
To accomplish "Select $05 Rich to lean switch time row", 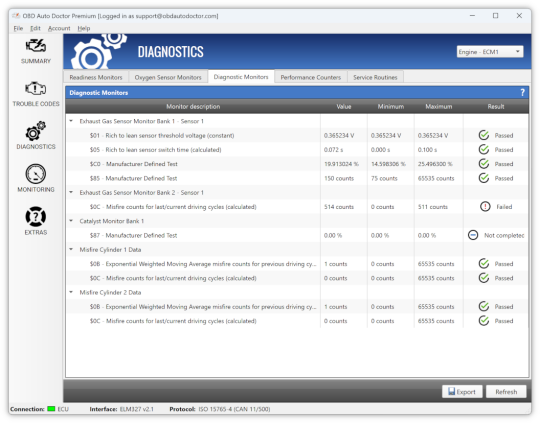I will pyautogui.click(x=297, y=149).
